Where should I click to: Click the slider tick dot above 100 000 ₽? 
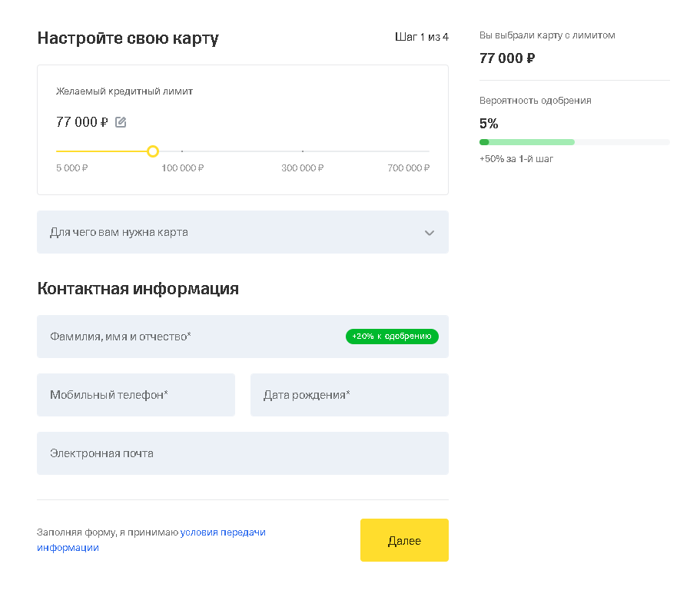[182, 151]
